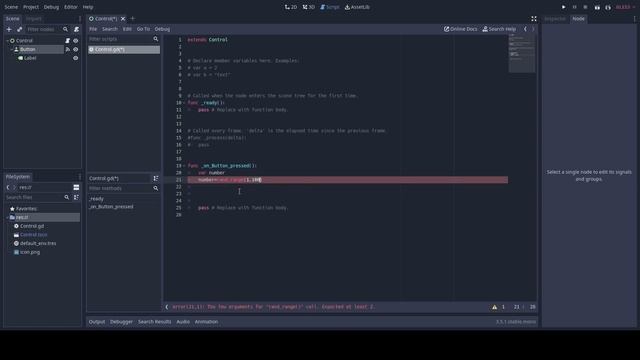Viewport: 640px width, 360px height.
Task: Collapse the Button node children
Action: click(x=11, y=49)
